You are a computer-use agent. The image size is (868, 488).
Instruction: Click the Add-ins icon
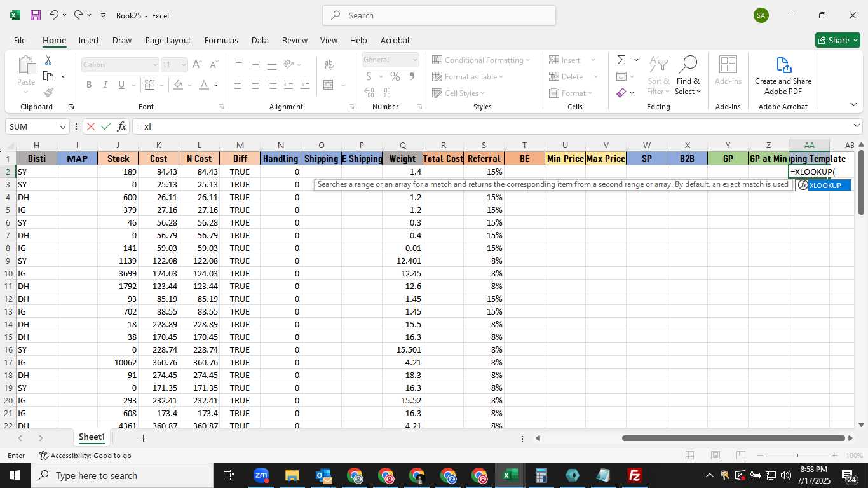pos(728,71)
